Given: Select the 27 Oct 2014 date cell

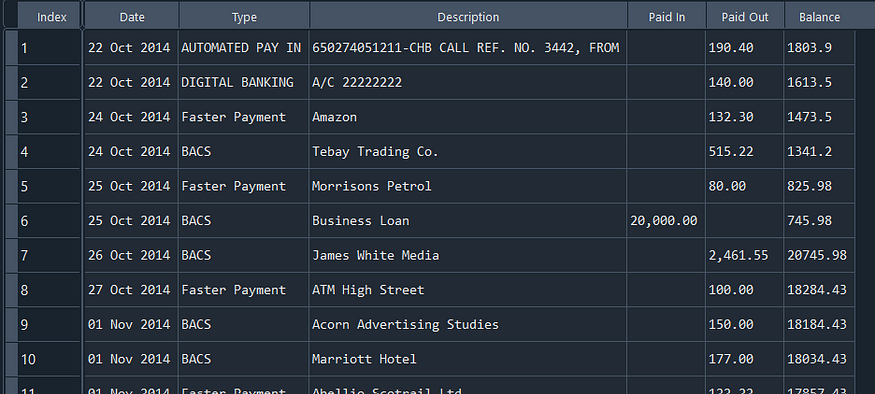Looking at the screenshot, I should coord(131,290).
